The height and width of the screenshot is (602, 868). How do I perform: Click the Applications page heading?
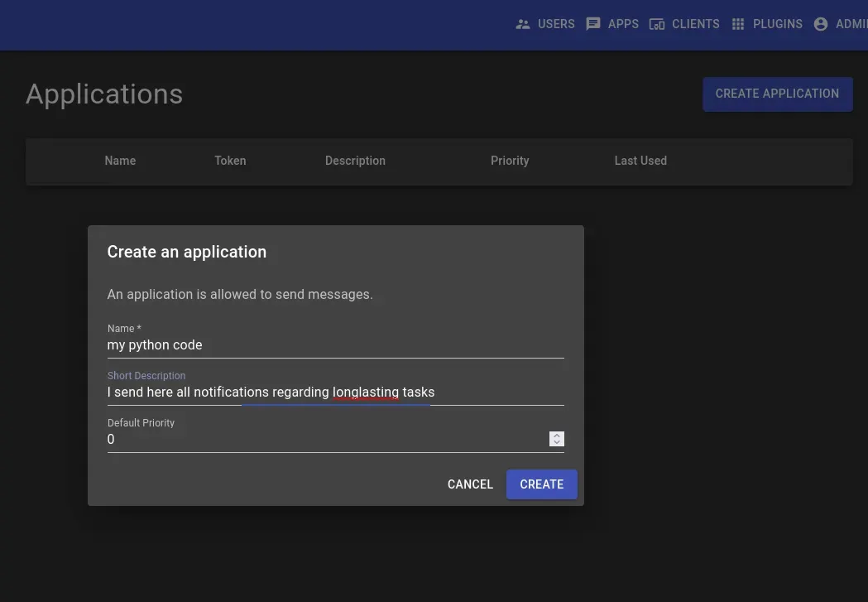click(x=104, y=94)
